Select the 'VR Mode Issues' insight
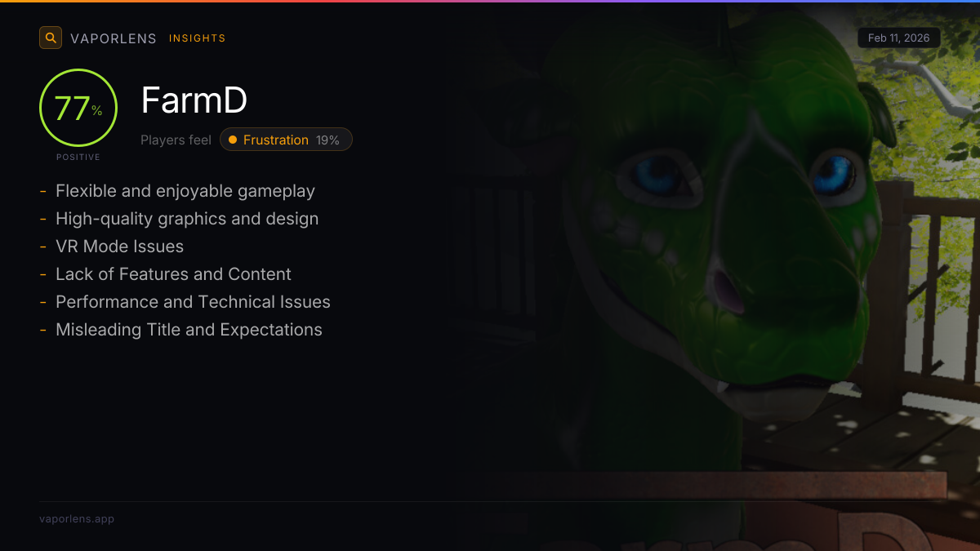Viewport: 980px width, 551px height. tap(119, 247)
